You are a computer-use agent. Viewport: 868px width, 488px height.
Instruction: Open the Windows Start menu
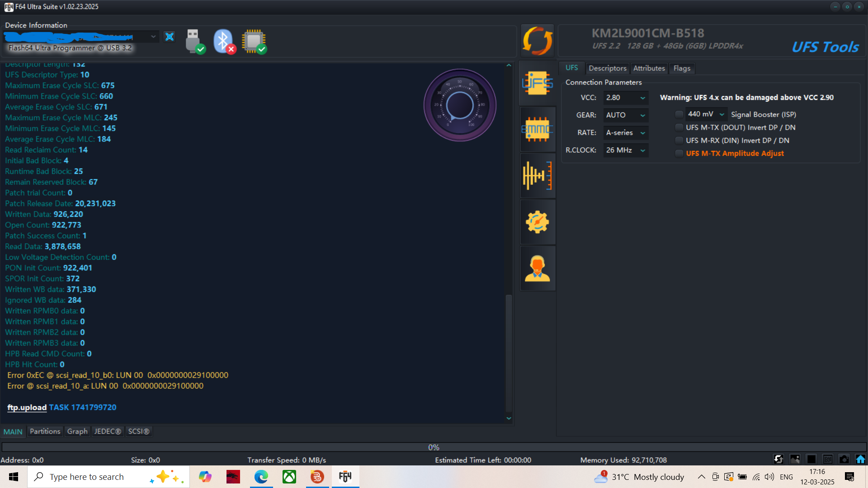[14, 477]
